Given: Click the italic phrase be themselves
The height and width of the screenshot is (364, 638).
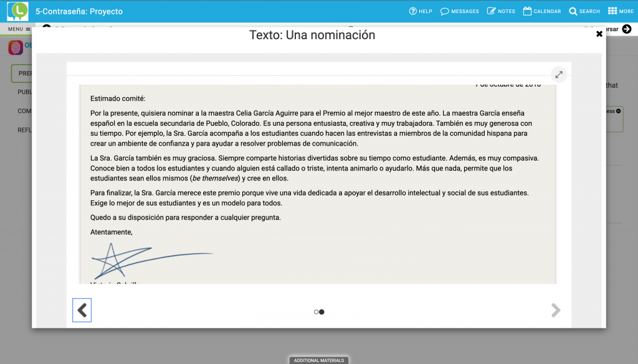Looking at the screenshot, I should point(215,179).
